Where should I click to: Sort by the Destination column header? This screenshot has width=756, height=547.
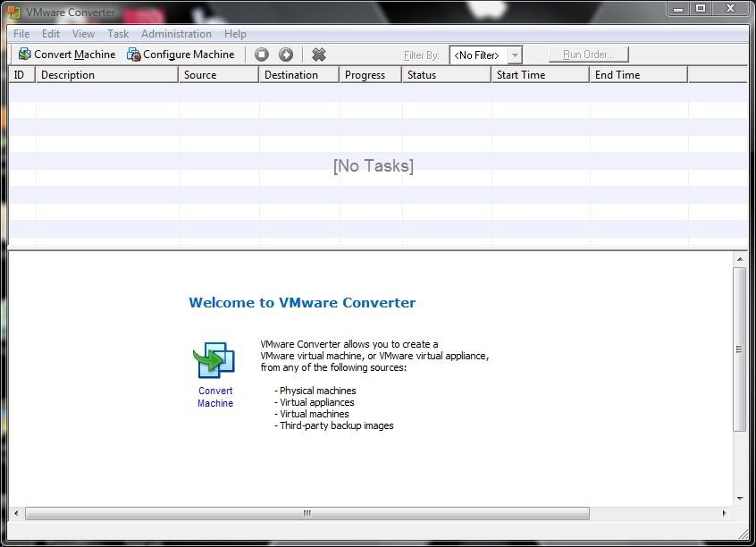[x=299, y=75]
